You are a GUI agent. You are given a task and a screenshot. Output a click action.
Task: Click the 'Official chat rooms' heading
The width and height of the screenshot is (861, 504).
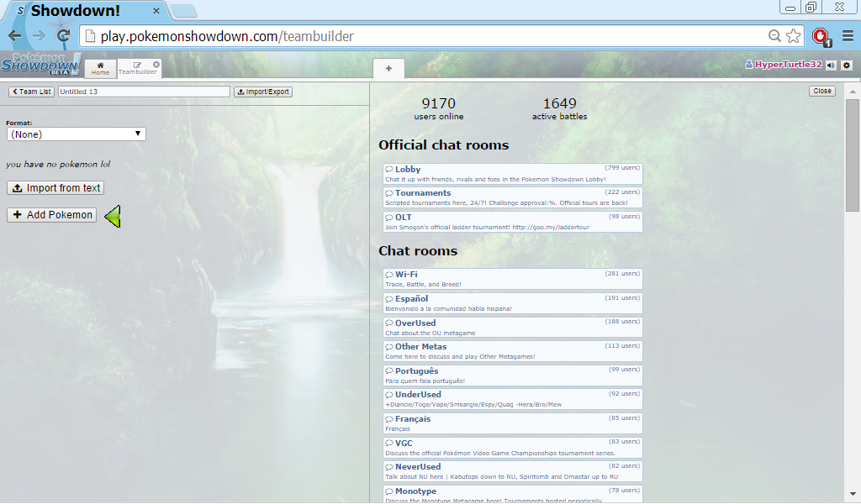click(x=444, y=144)
